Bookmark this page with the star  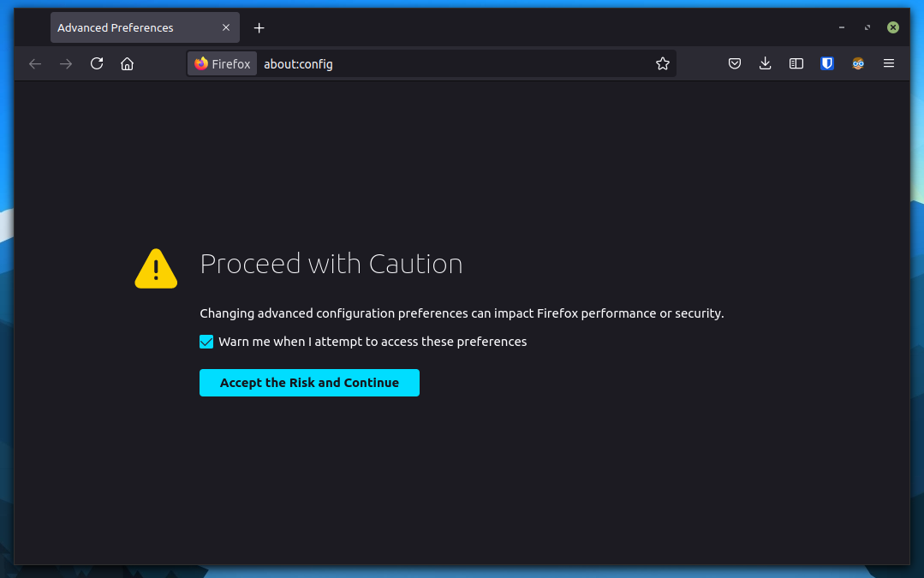click(662, 63)
